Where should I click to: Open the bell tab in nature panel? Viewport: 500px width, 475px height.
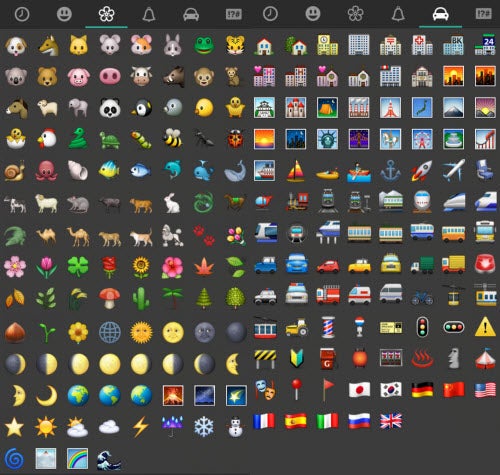[149, 14]
